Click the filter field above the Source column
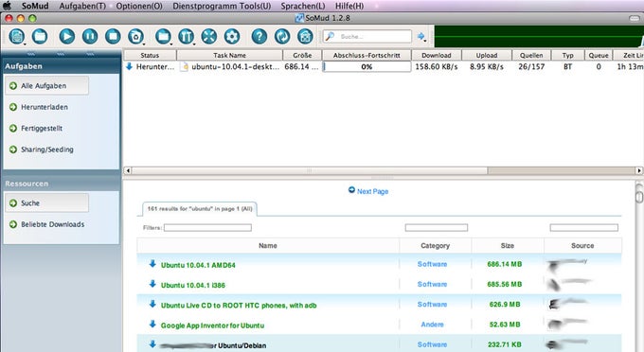 coord(584,227)
